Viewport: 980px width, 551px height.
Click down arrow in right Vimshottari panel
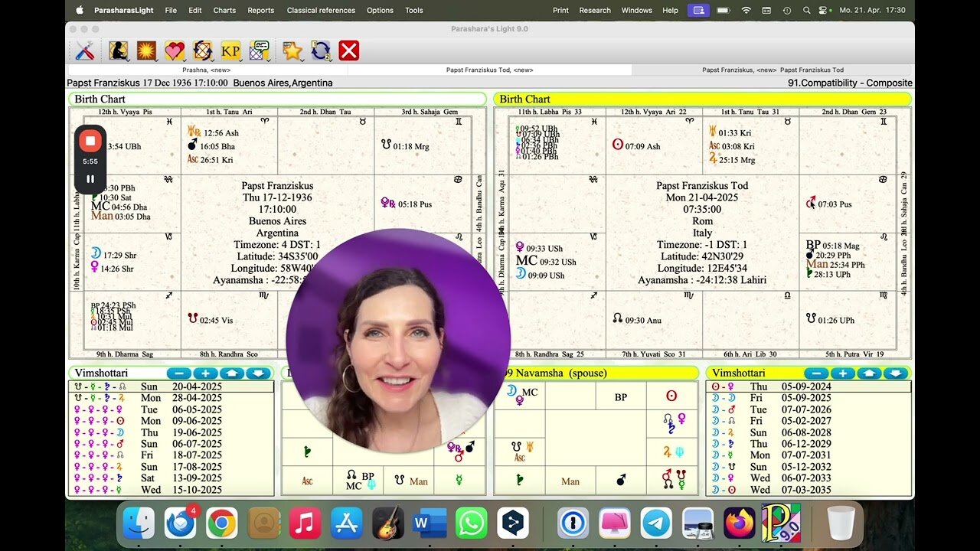(896, 373)
